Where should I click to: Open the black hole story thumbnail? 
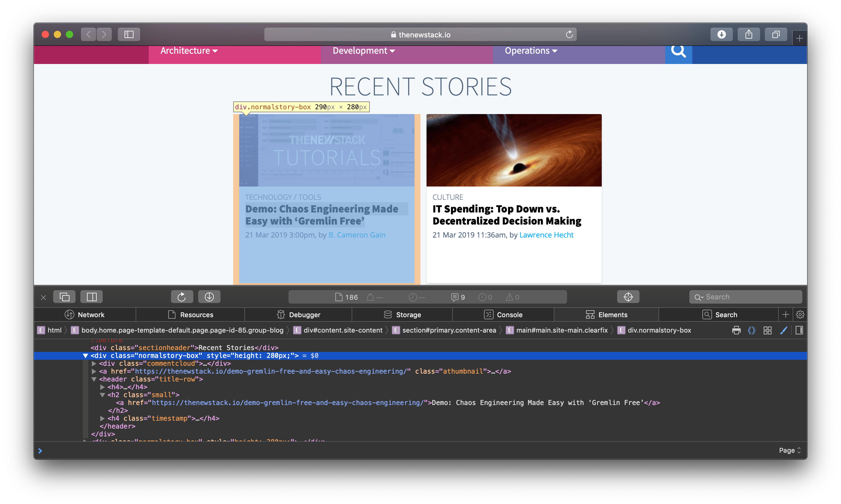(x=514, y=150)
